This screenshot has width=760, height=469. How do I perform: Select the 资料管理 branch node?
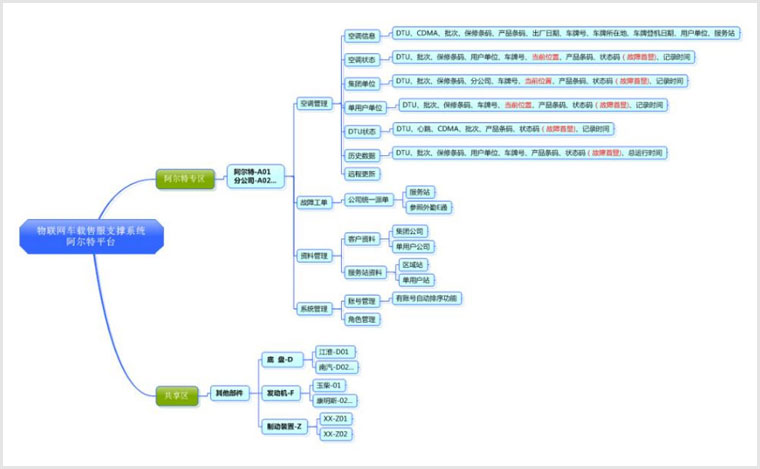(314, 256)
